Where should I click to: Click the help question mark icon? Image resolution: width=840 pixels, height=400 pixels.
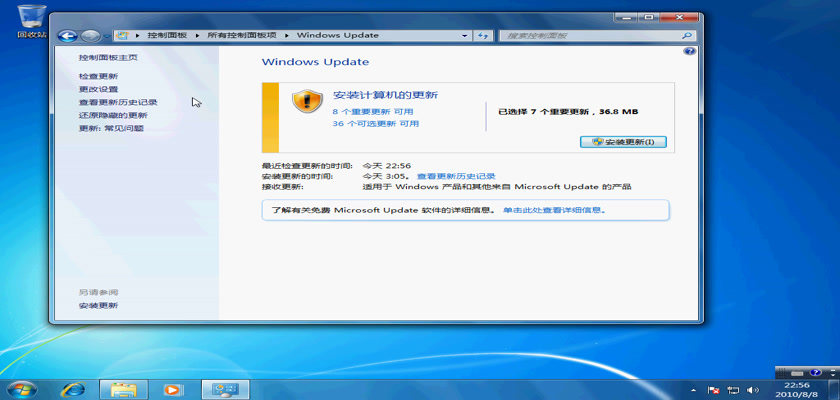689,51
